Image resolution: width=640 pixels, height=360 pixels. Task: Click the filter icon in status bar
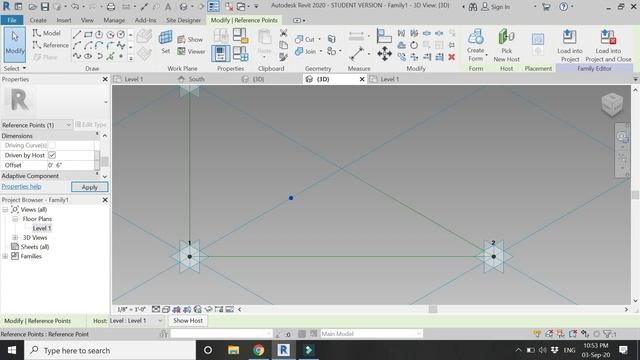[x=609, y=334]
